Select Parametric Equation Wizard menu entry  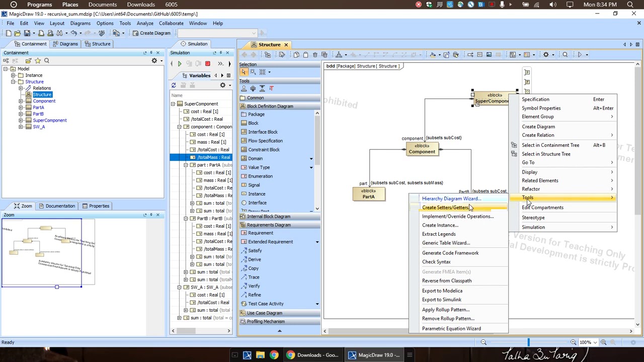[451, 329]
